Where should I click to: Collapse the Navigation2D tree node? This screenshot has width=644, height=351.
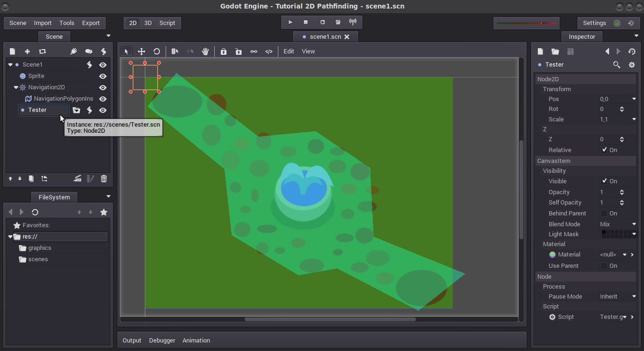16,87
